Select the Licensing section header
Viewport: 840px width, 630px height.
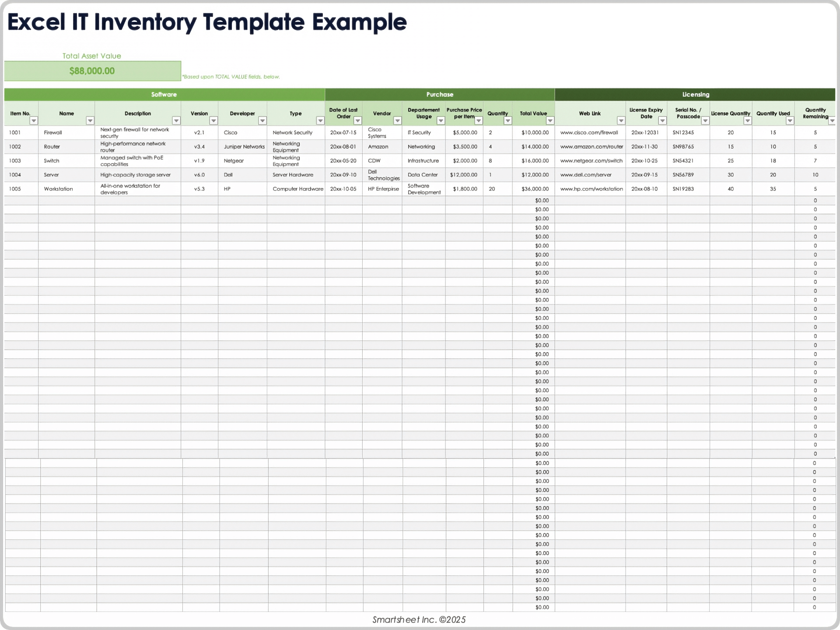pyautogui.click(x=695, y=94)
